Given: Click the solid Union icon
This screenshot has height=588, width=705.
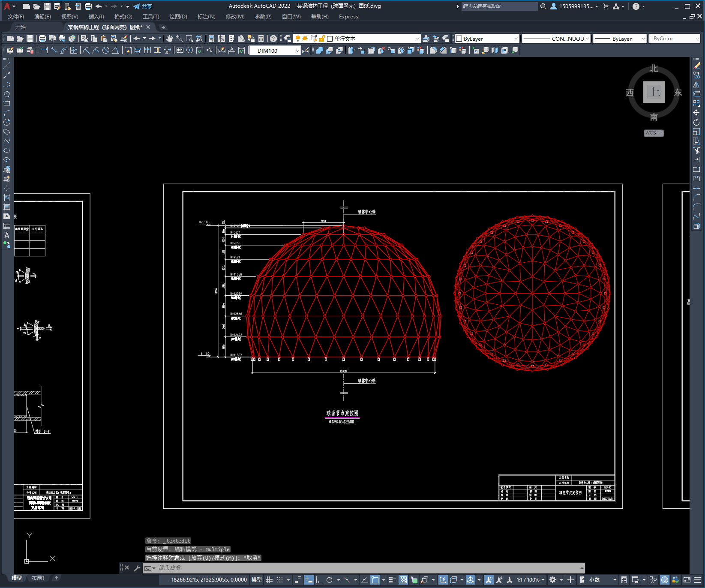Looking at the screenshot, I should [x=320, y=50].
